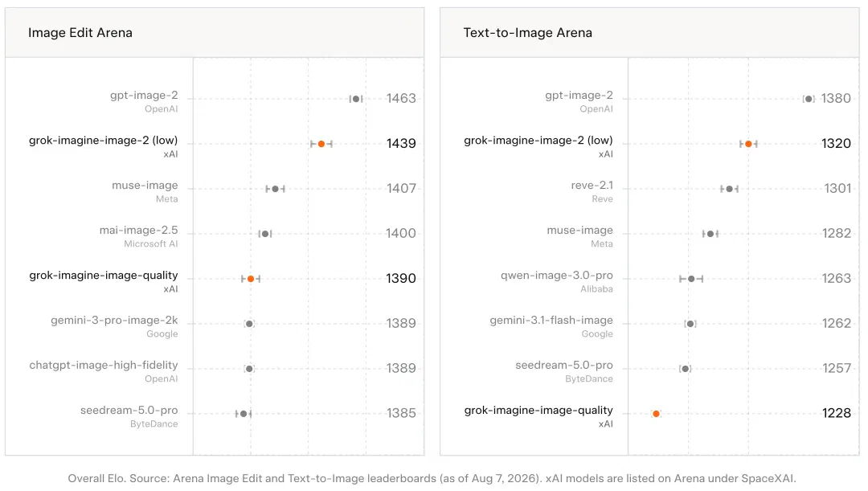The width and height of the screenshot is (868, 491).
Task: Click the Overall Elo source caption text
Action: click(432, 478)
